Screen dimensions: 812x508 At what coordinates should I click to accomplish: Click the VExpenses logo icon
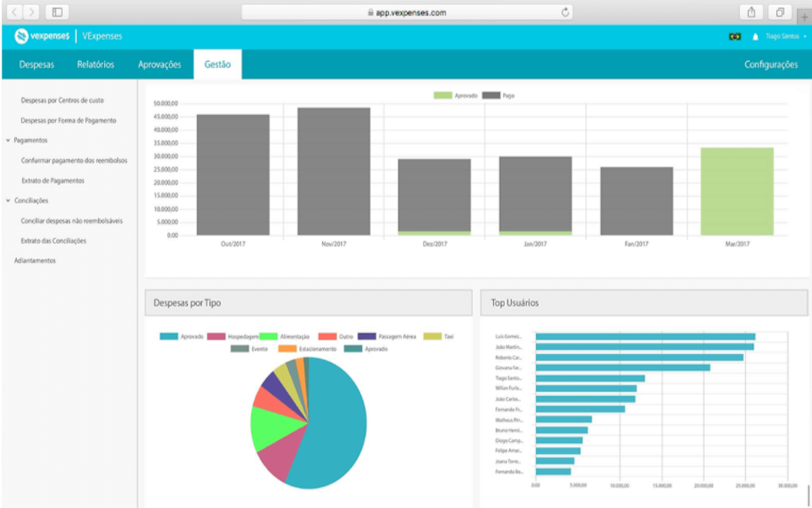tap(21, 36)
